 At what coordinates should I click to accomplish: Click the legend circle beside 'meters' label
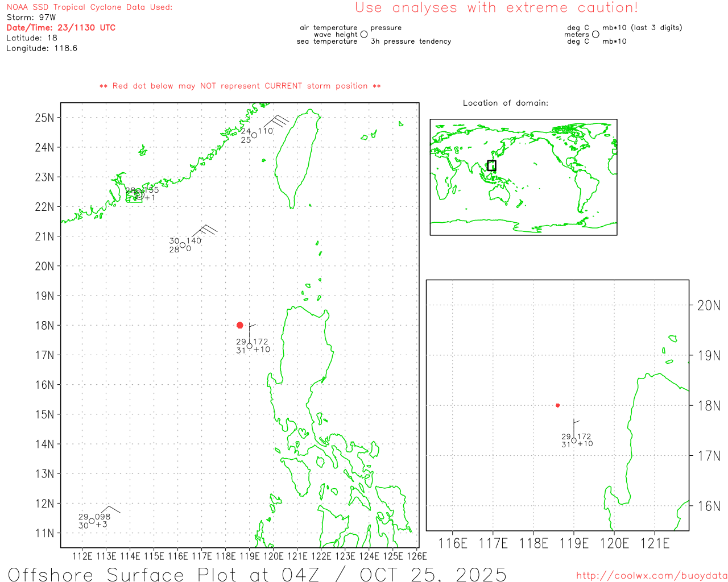(595, 35)
